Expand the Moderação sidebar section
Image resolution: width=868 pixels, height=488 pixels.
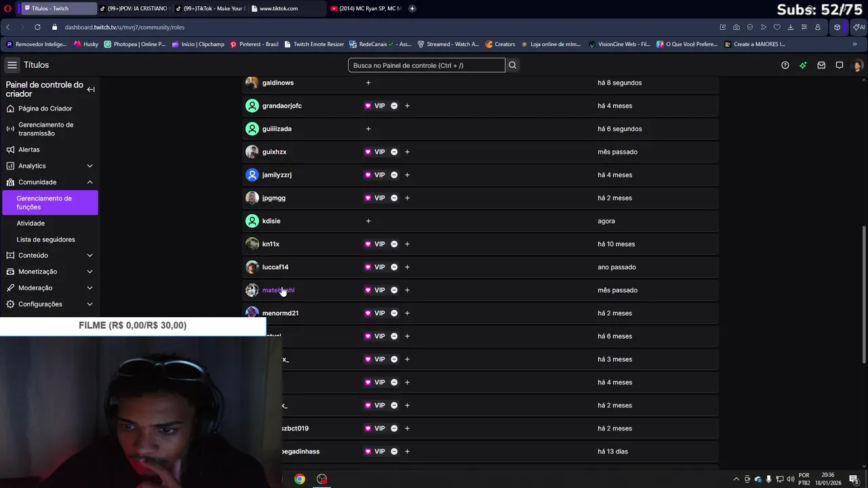click(90, 288)
